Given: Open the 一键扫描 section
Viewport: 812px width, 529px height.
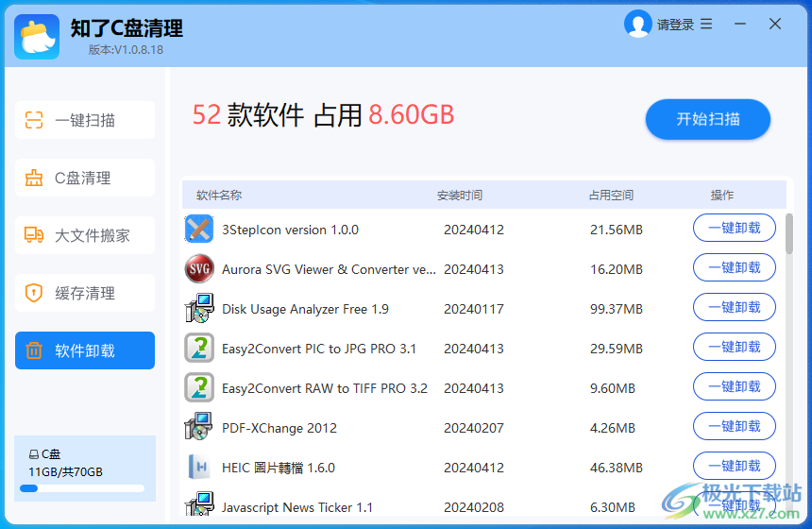Looking at the screenshot, I should coord(85,120).
